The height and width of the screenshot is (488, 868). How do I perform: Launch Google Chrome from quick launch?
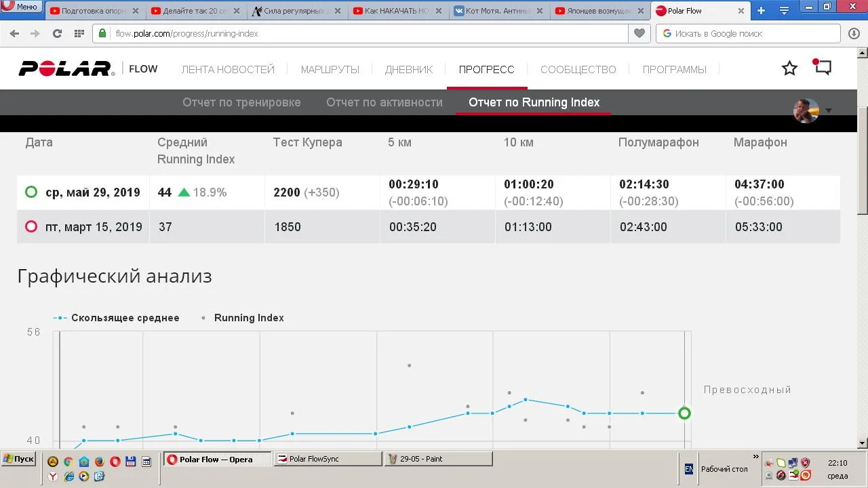point(68,462)
